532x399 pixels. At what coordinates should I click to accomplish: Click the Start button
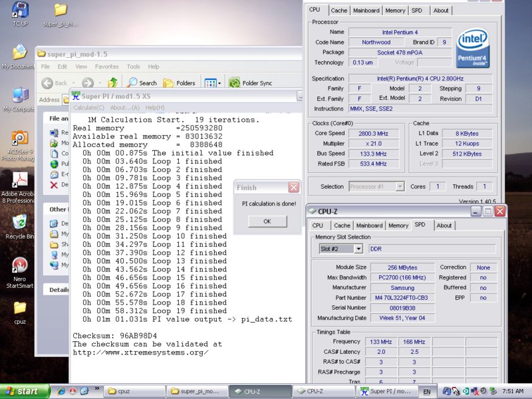point(25,391)
